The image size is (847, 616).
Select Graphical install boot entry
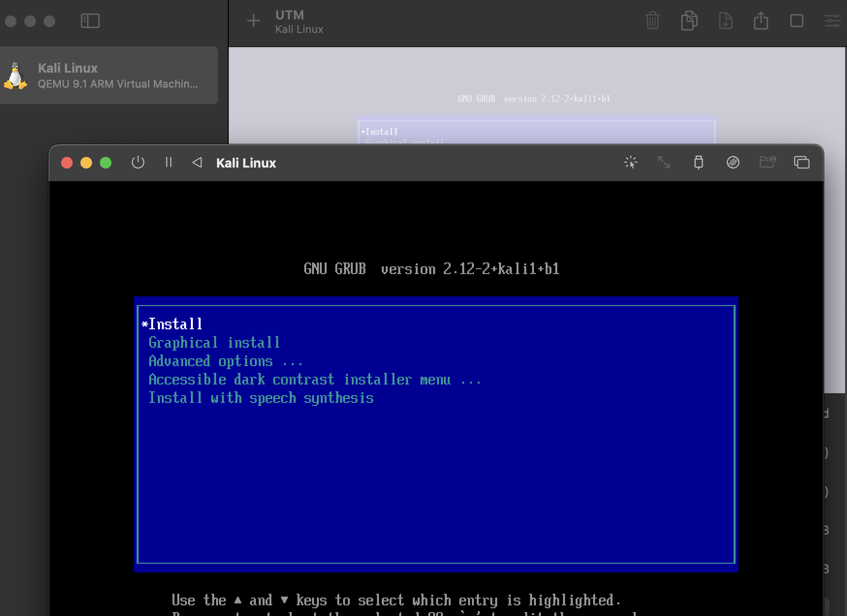coord(214,342)
